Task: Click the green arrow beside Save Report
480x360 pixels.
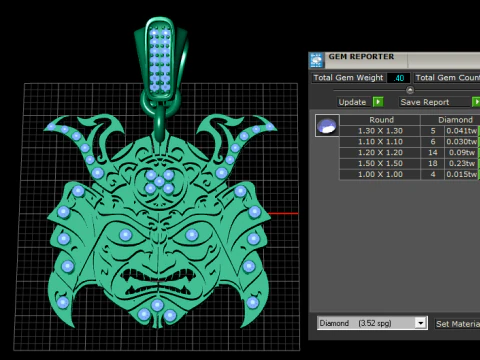Action: point(476,102)
